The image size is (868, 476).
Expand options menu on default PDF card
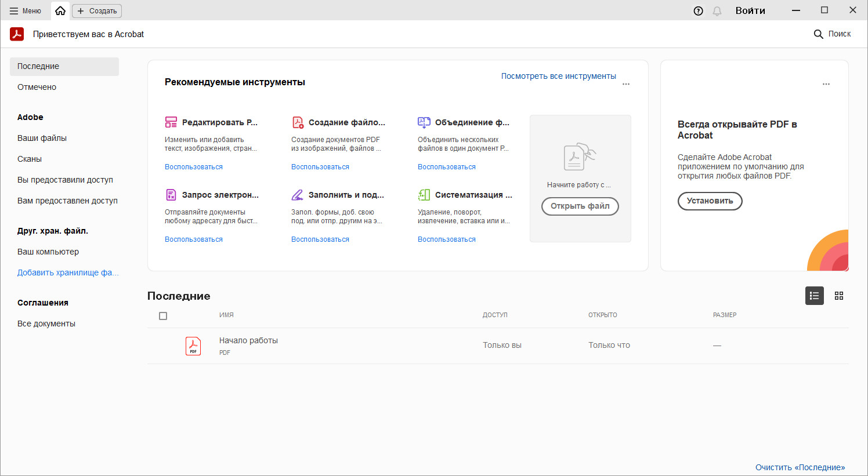(826, 84)
